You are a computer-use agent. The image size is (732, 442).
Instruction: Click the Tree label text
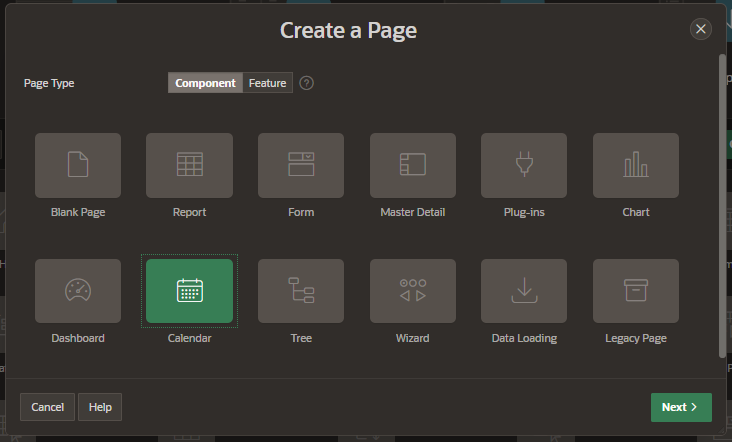301,338
